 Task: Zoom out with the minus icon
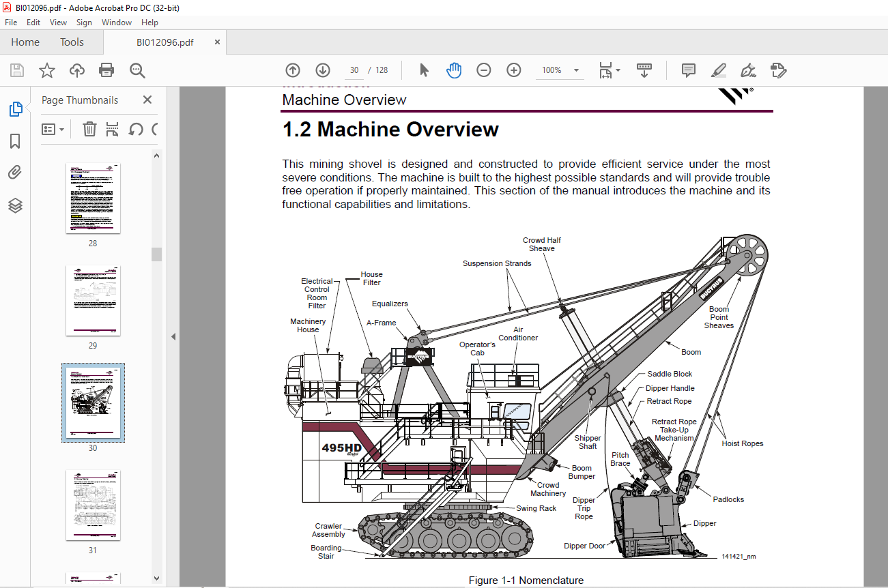pyautogui.click(x=484, y=70)
